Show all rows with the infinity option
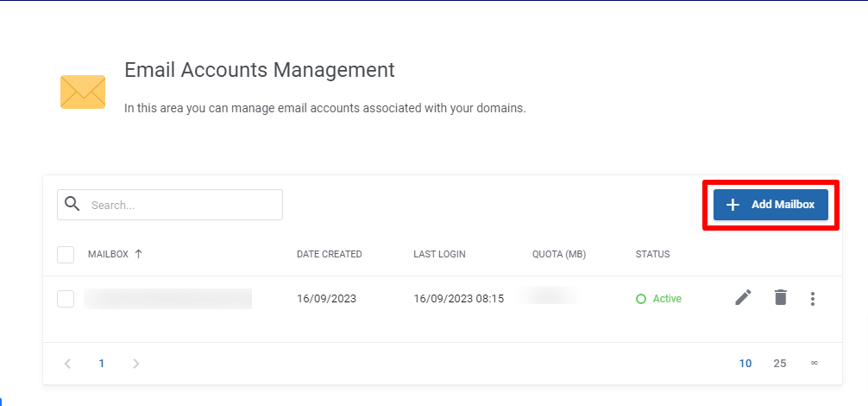Screen dimensions: 868x406 click(814, 364)
